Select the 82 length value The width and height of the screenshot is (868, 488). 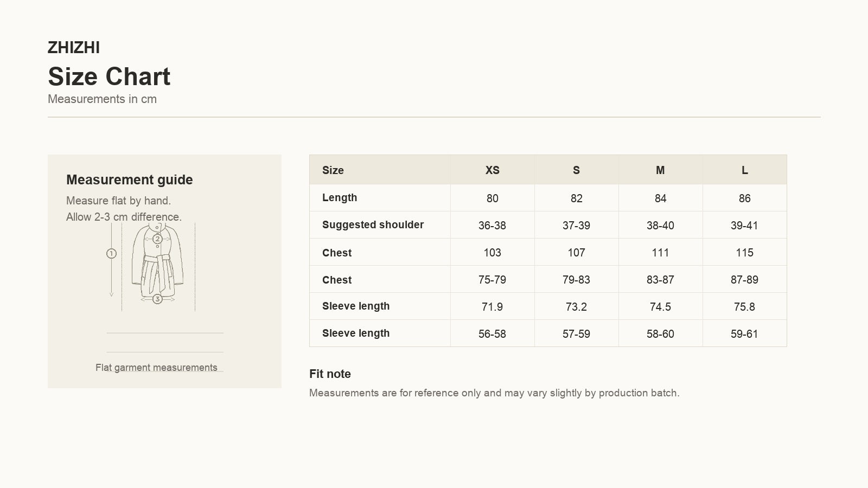576,198
